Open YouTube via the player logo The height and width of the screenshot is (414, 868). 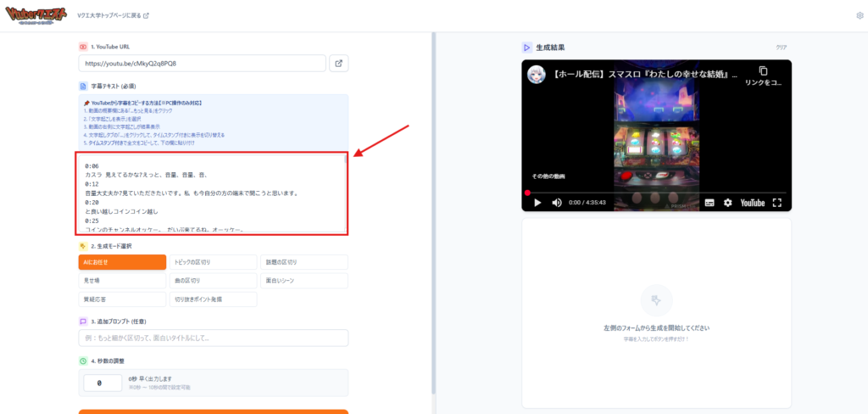pyautogui.click(x=752, y=203)
